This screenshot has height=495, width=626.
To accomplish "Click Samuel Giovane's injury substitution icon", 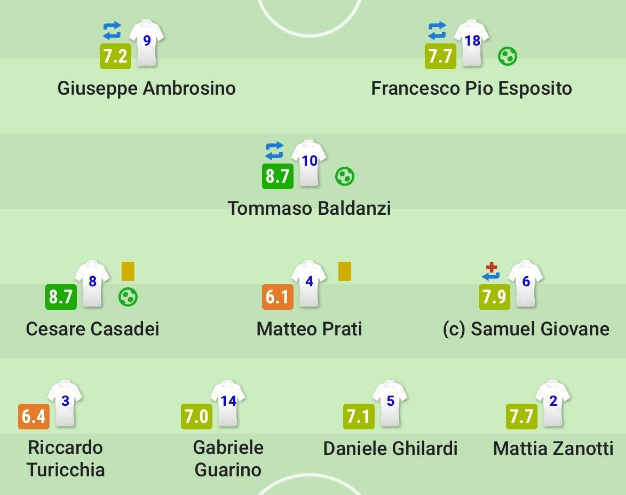I will (x=491, y=271).
